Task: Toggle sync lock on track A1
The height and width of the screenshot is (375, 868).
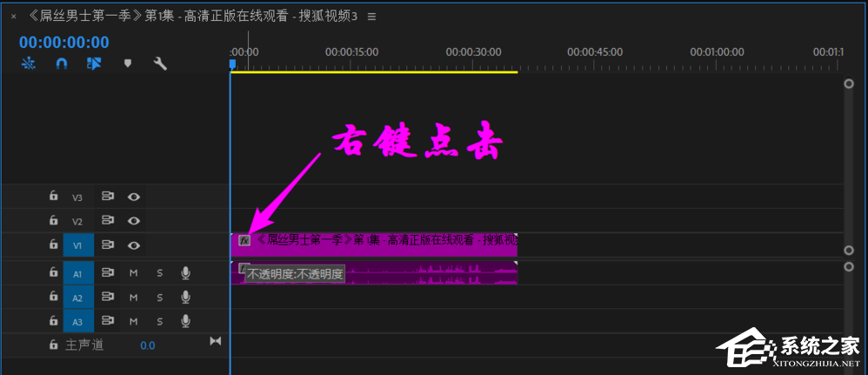Action: (108, 273)
